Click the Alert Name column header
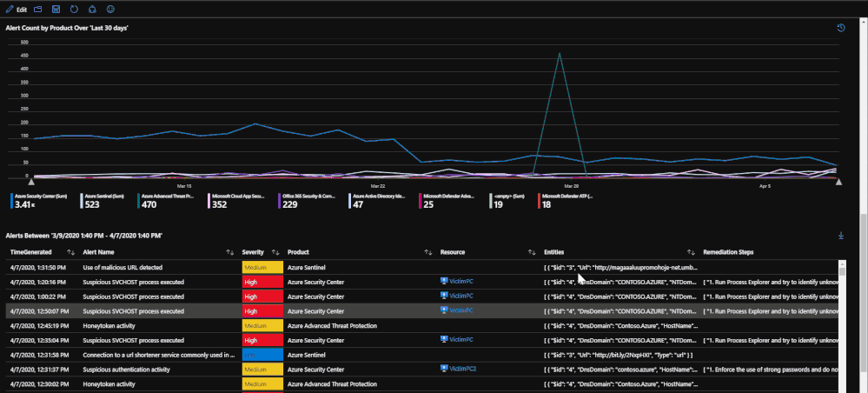Viewport: 868px width, 393px height. click(x=98, y=252)
